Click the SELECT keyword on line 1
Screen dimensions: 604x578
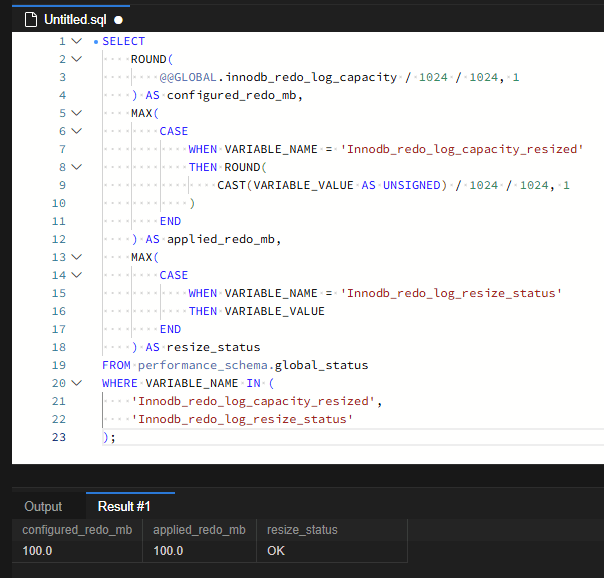coord(123,41)
